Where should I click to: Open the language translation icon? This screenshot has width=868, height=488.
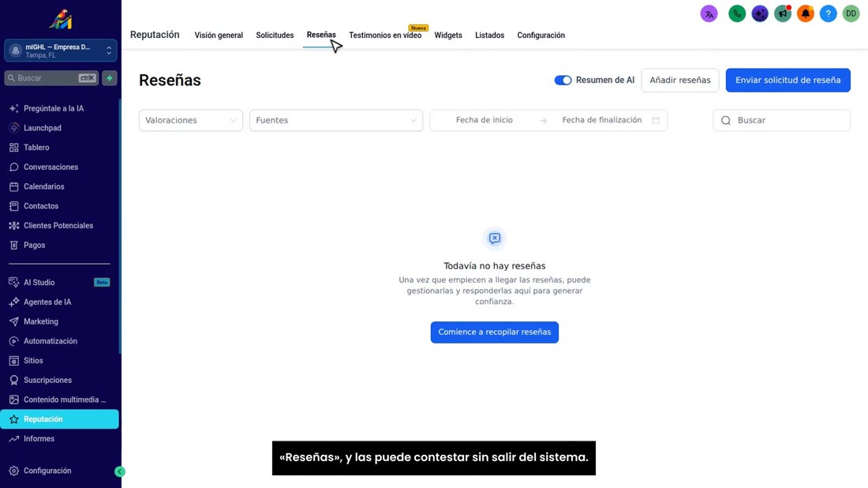click(x=709, y=14)
